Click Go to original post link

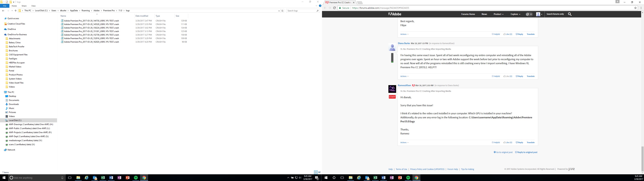coord(503,152)
